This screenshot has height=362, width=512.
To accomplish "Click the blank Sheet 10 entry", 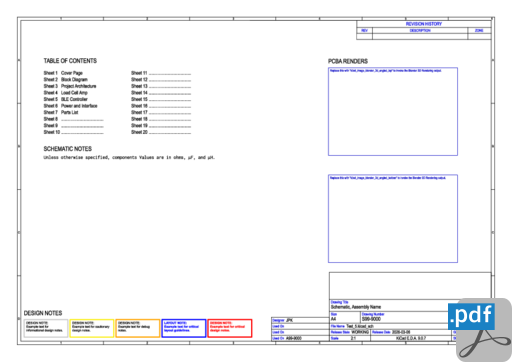I will 73,132.
